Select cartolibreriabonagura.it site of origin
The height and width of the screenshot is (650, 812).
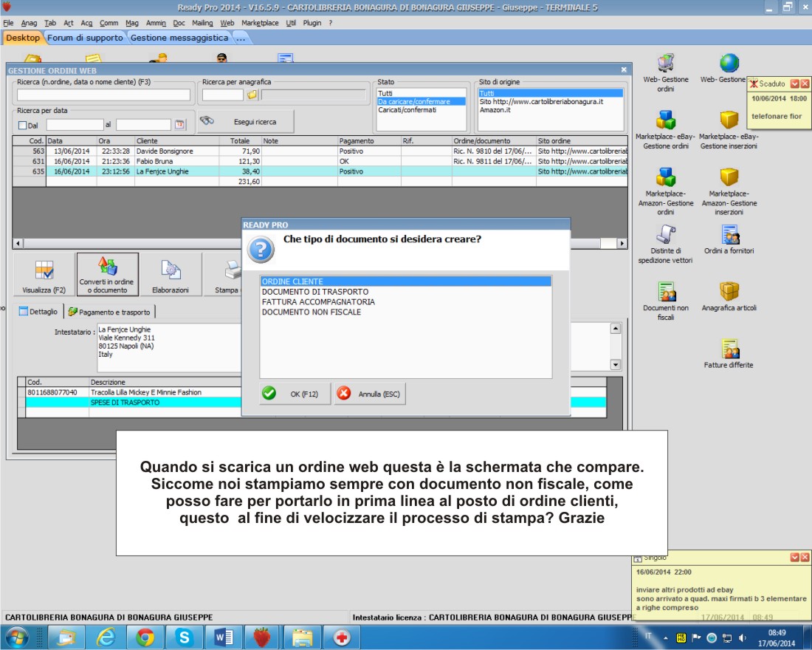point(550,102)
